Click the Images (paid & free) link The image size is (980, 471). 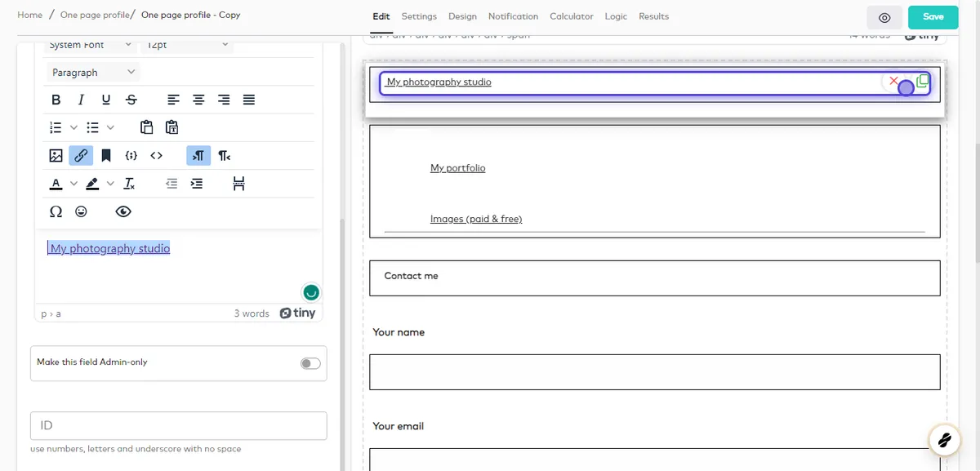pyautogui.click(x=476, y=219)
